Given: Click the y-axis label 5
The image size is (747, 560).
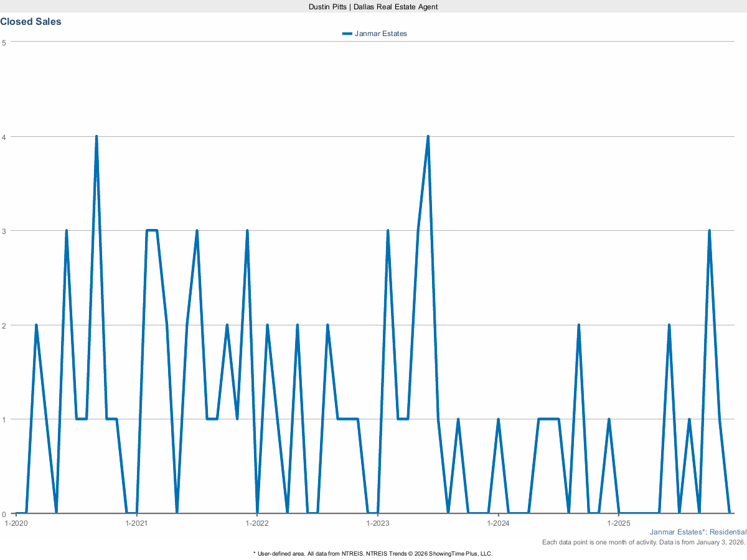Looking at the screenshot, I should click(4, 42).
